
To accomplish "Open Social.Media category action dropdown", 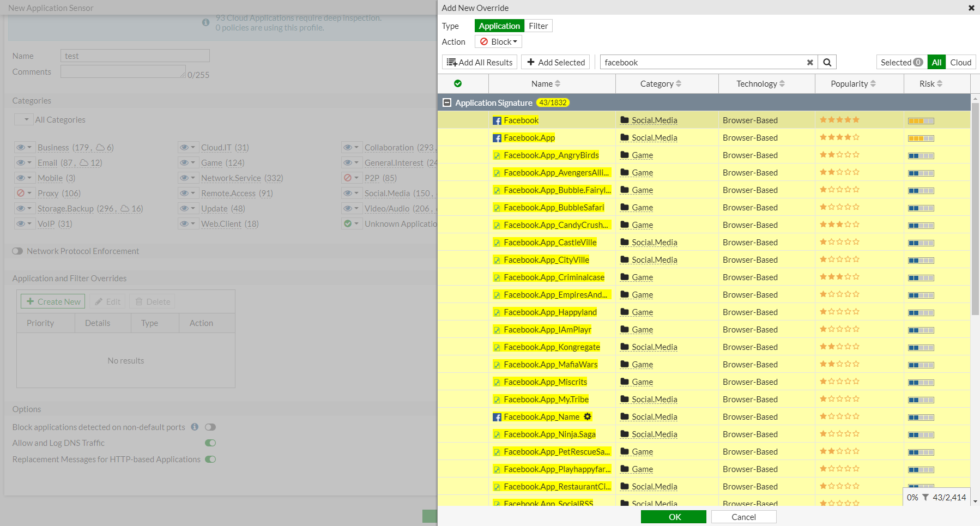I will [351, 193].
